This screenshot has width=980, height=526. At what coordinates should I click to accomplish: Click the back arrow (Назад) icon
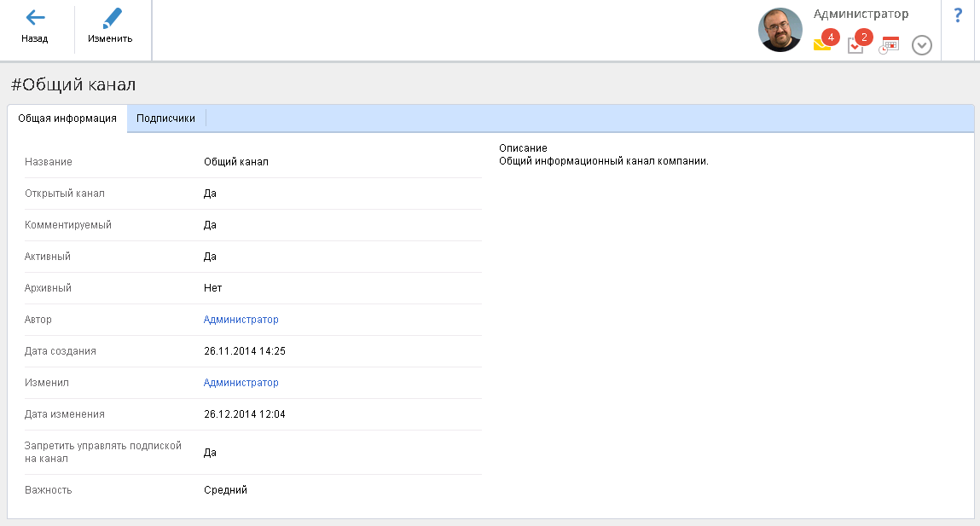point(35,18)
